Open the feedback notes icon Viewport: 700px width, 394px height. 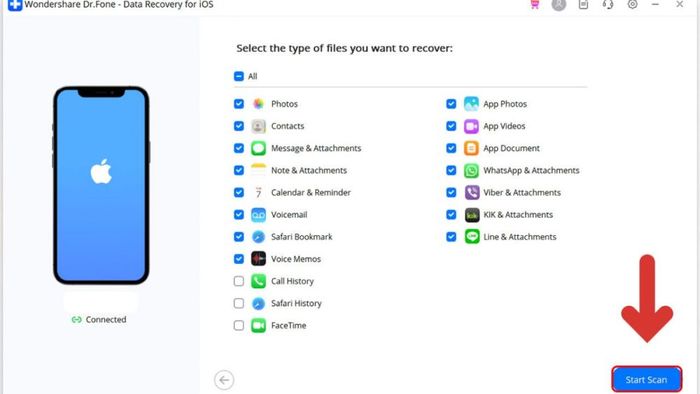(583, 4)
